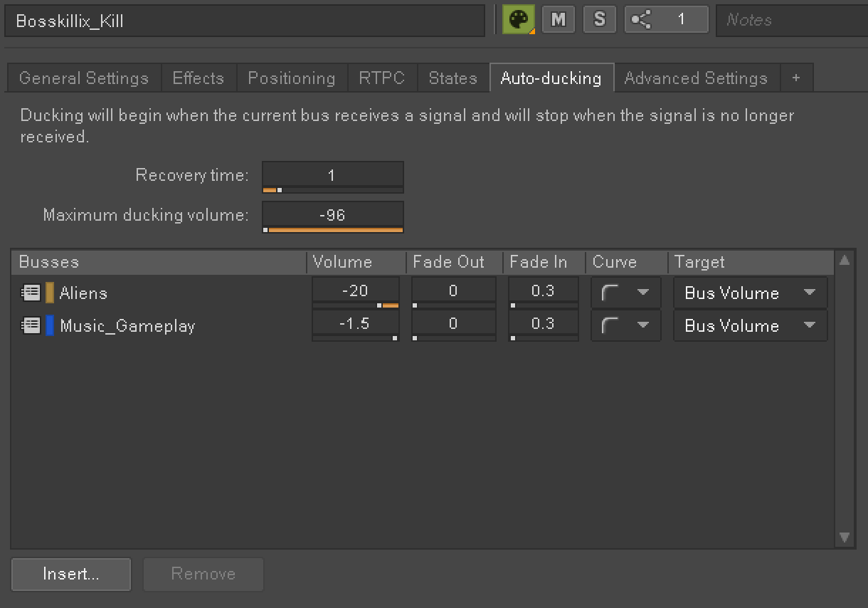
Task: Click the blue Music_Gameplay color swatch
Action: (x=50, y=325)
